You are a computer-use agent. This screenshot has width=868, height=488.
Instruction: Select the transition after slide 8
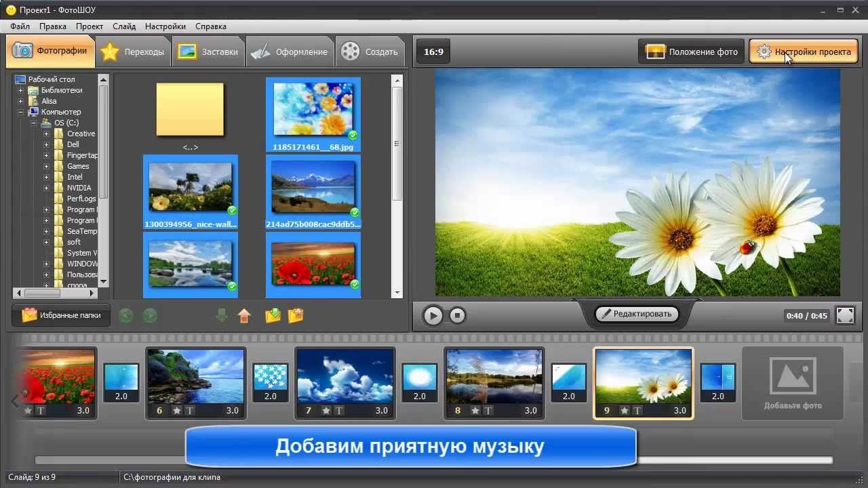point(569,383)
